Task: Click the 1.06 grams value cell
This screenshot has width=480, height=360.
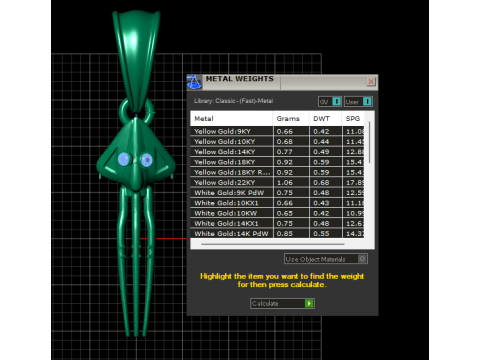Action: (291, 183)
